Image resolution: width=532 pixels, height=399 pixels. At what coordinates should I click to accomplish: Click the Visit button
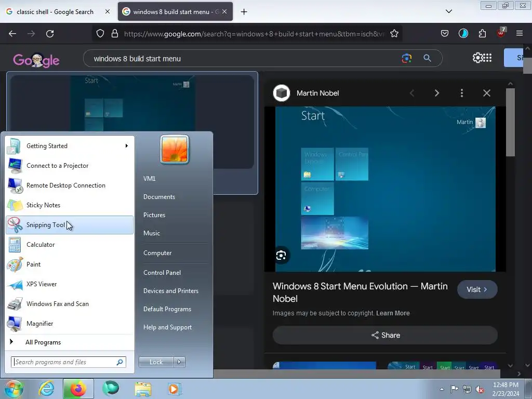[477, 289]
